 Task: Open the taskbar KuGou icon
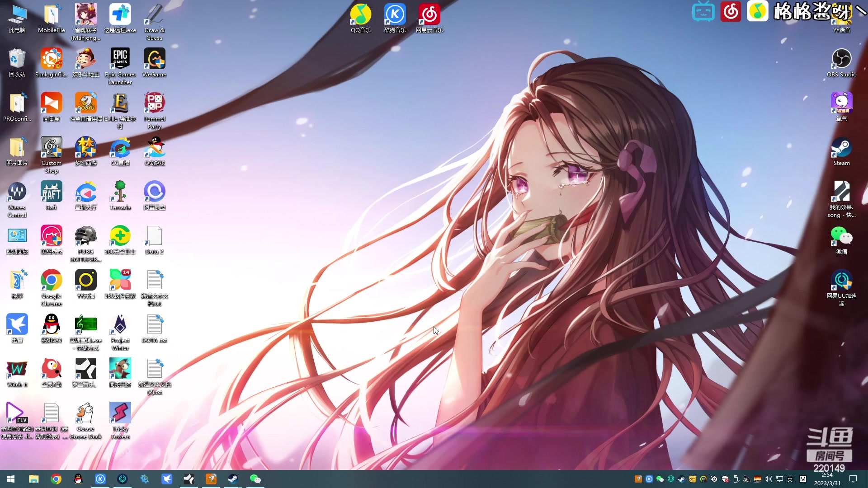click(x=100, y=479)
